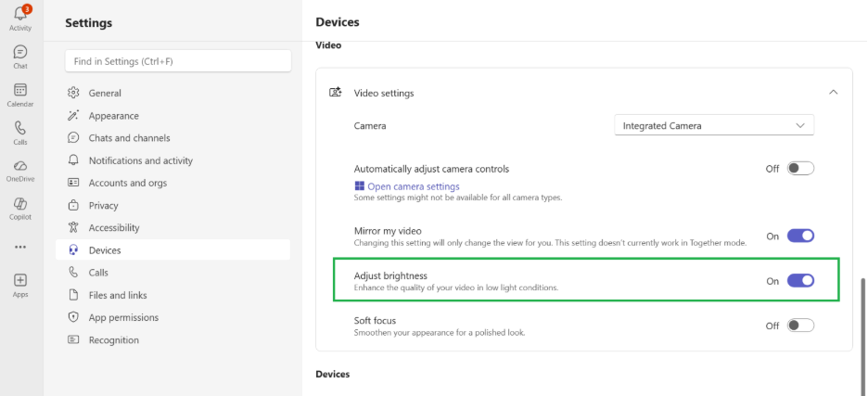Open the Apps plus icon

(19, 281)
